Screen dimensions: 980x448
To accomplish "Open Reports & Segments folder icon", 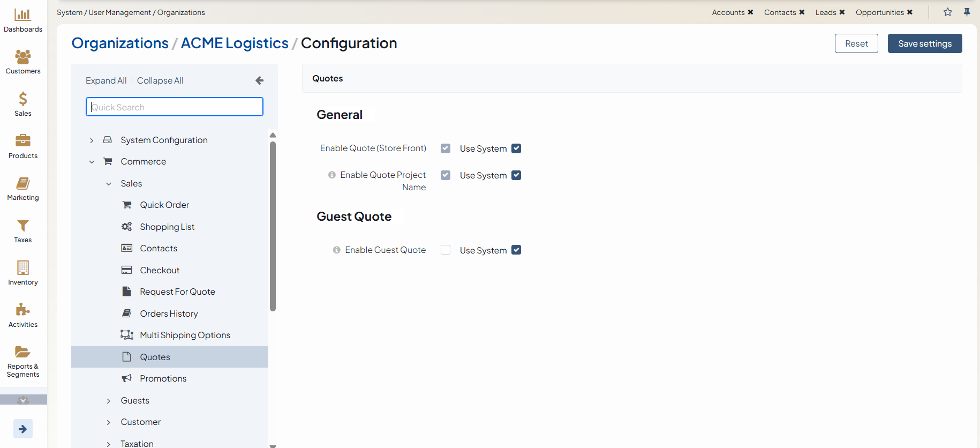I will [x=22, y=352].
